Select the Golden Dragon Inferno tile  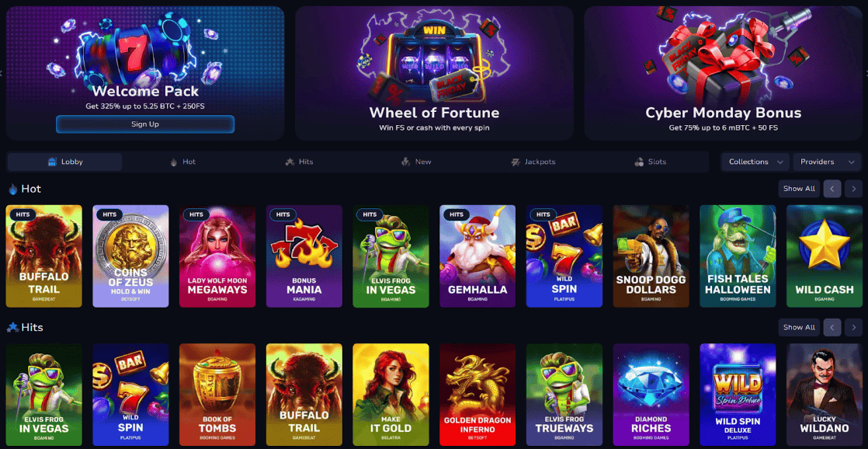477,395
